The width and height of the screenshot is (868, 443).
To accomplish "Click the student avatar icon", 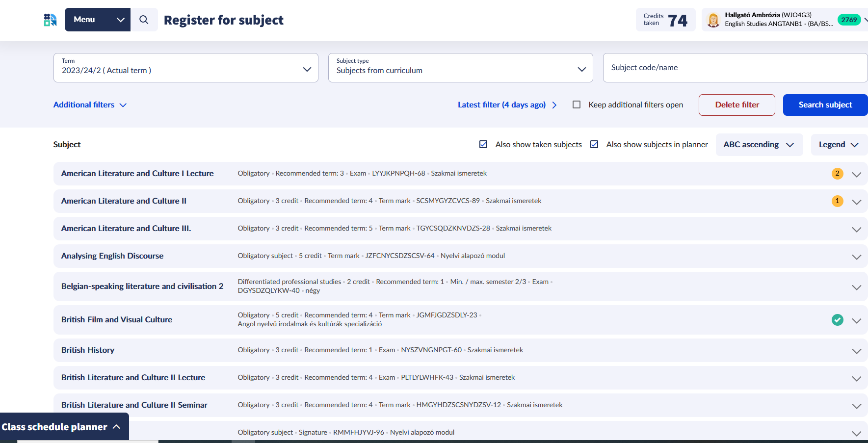I will 713,20.
